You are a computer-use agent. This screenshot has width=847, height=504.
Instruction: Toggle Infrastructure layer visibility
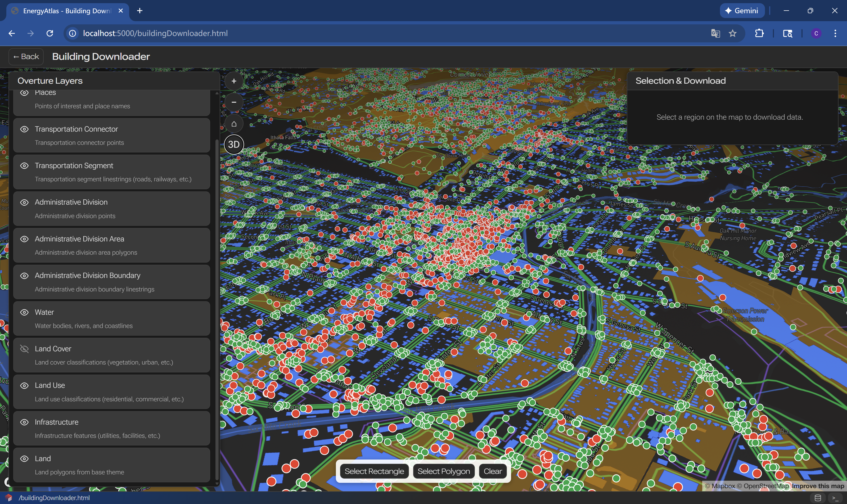24,422
